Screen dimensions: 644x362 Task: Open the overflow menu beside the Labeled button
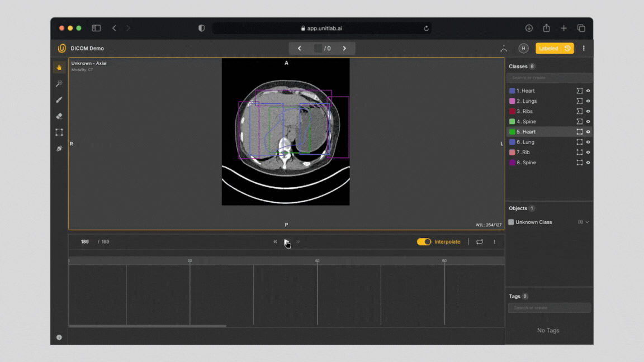(x=584, y=48)
